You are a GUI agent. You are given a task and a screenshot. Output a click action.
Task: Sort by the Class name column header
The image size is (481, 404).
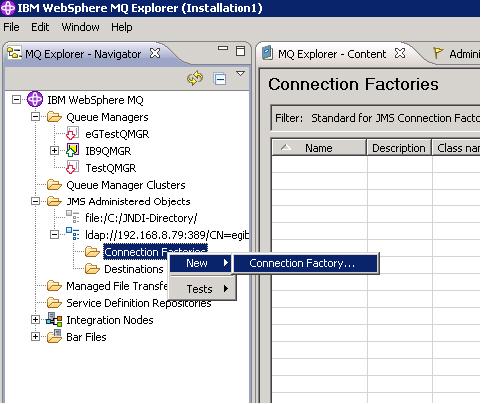click(x=456, y=148)
